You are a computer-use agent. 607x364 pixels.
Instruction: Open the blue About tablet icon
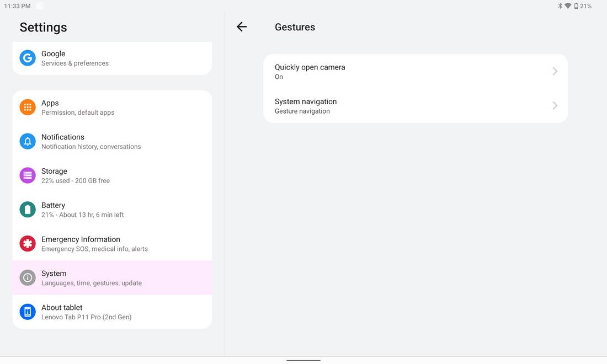(x=28, y=312)
